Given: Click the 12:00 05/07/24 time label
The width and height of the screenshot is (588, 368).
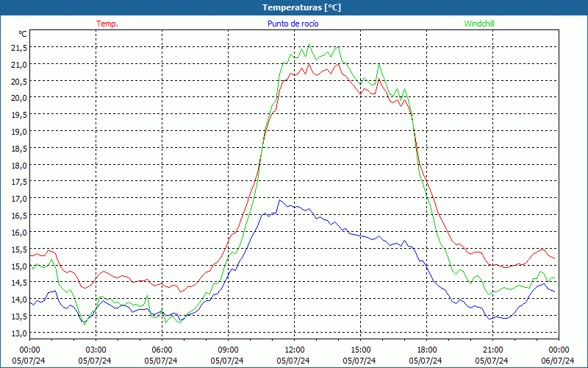Looking at the screenshot, I should 293,355.
